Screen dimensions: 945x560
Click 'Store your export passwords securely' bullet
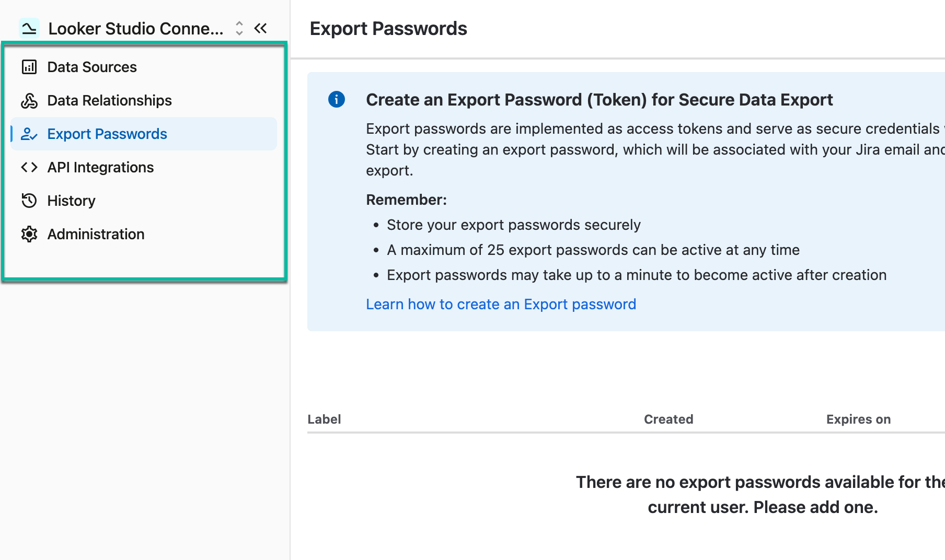[x=514, y=225]
